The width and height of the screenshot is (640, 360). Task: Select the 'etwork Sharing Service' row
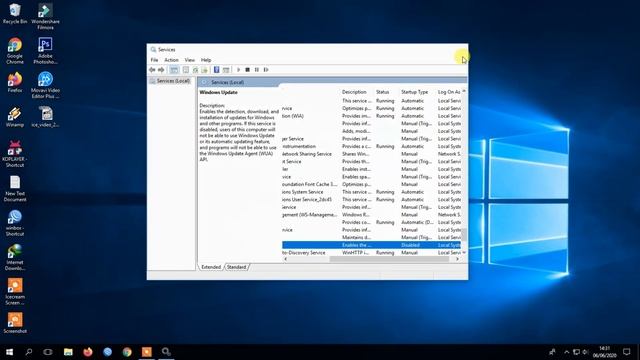click(x=371, y=154)
